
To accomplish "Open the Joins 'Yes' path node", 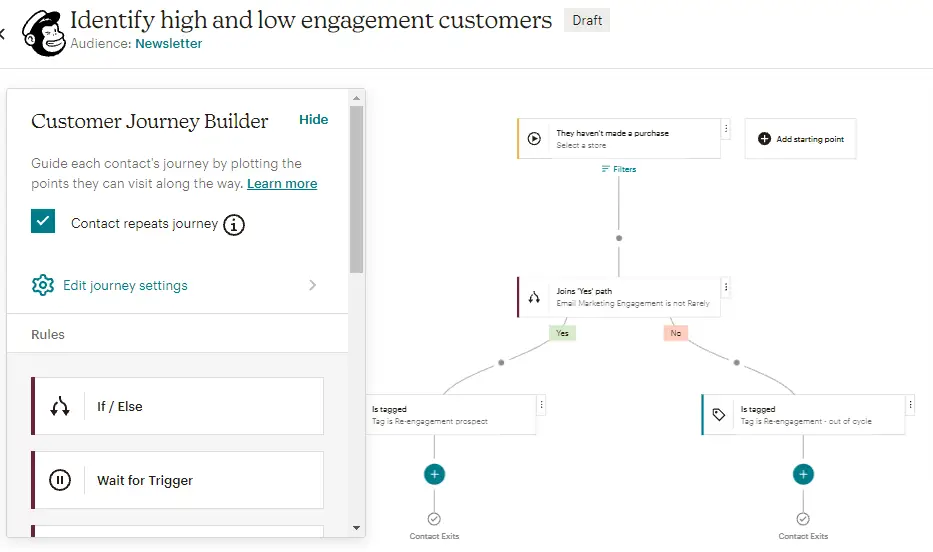I will click(619, 297).
